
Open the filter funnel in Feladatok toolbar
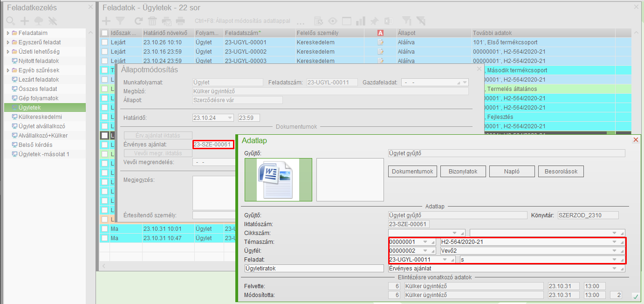point(120,21)
